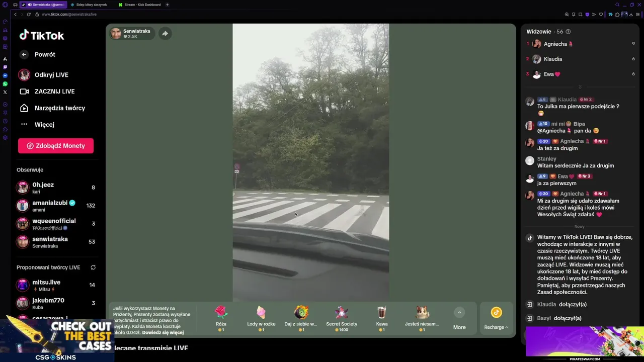Click the PirateSwap ad banner
Viewport: 644px width, 362px height.
pyautogui.click(x=585, y=344)
